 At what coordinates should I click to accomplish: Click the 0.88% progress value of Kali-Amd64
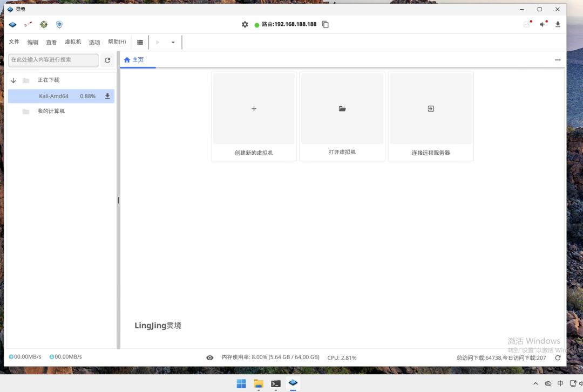click(88, 96)
